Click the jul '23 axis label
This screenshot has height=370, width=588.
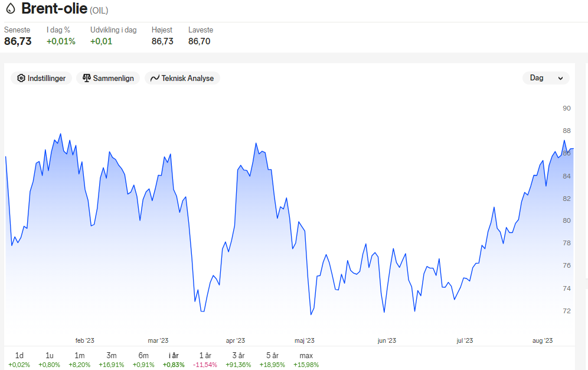(x=465, y=340)
